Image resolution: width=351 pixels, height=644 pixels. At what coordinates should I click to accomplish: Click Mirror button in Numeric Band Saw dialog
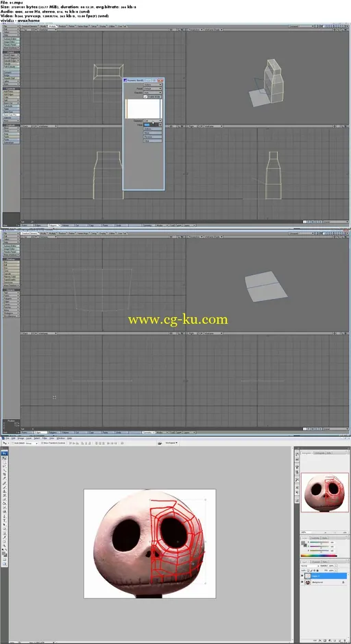(153, 132)
